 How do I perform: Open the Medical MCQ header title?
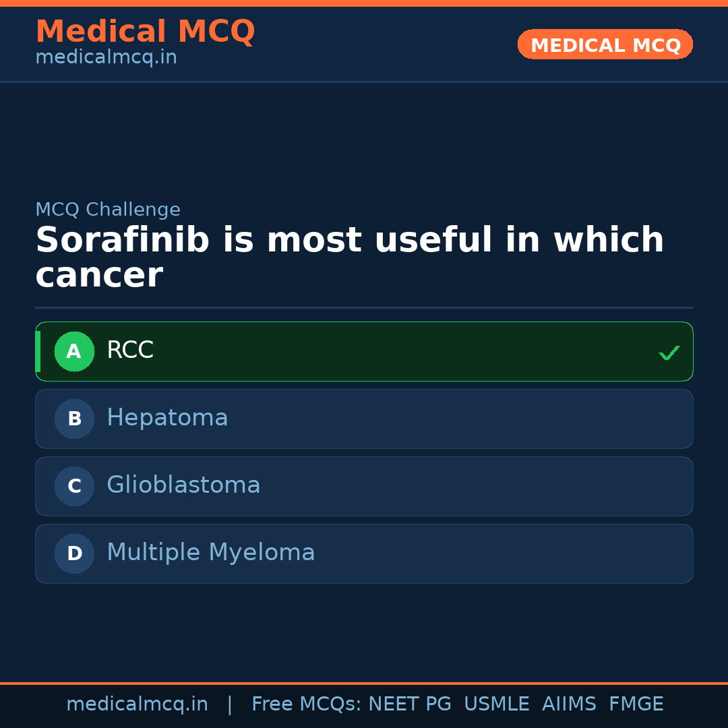pyautogui.click(x=145, y=32)
